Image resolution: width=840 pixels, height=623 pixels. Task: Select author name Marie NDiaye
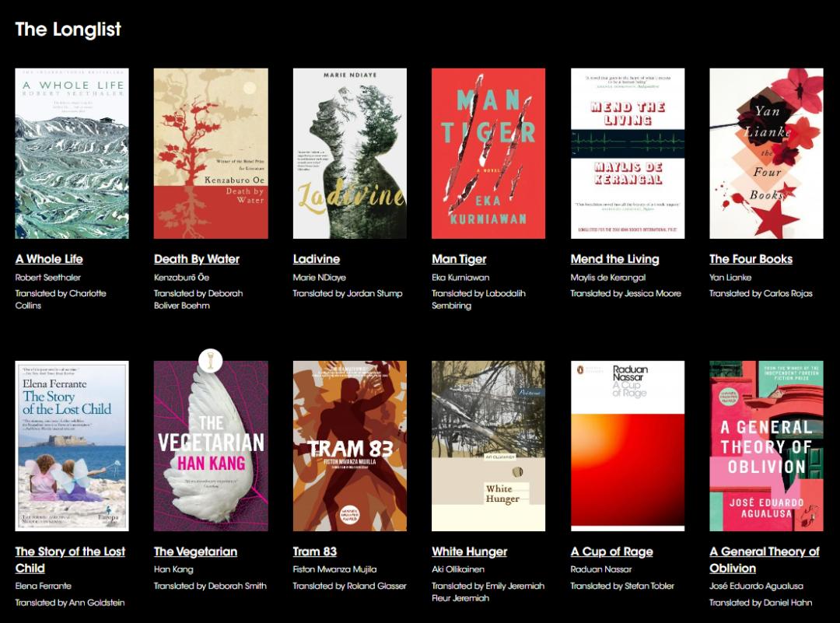click(x=320, y=278)
